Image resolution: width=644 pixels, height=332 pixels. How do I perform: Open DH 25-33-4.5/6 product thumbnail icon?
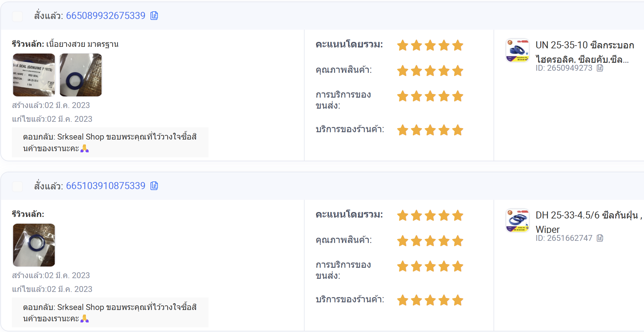(517, 221)
